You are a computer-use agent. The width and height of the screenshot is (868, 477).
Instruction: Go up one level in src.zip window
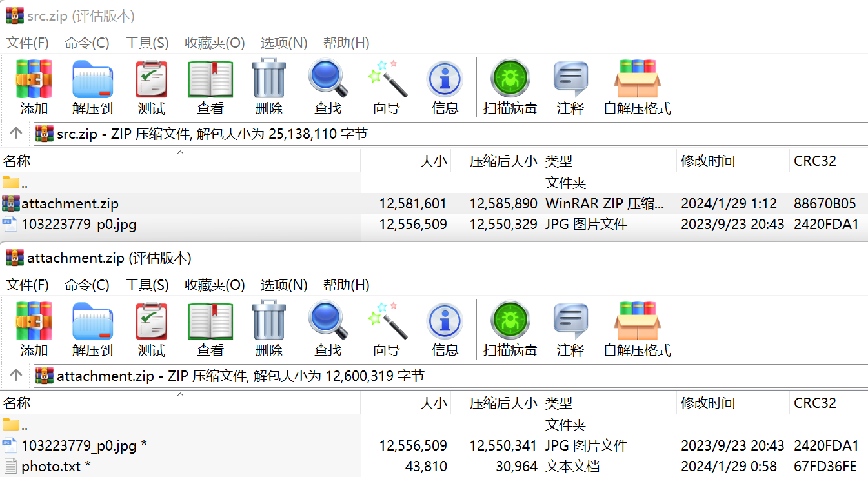16,134
